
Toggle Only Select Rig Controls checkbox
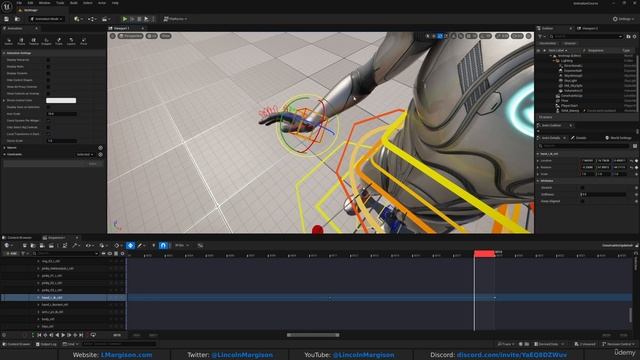48,127
